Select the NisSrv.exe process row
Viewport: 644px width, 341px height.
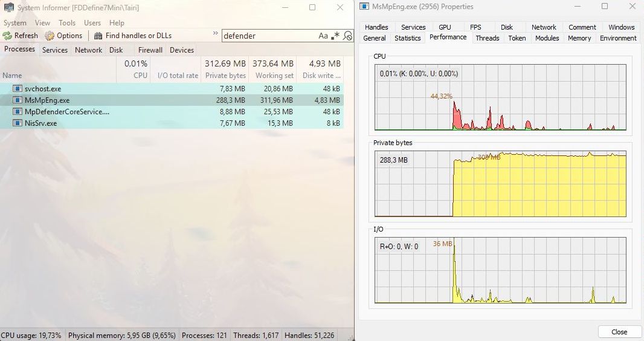[x=172, y=123]
